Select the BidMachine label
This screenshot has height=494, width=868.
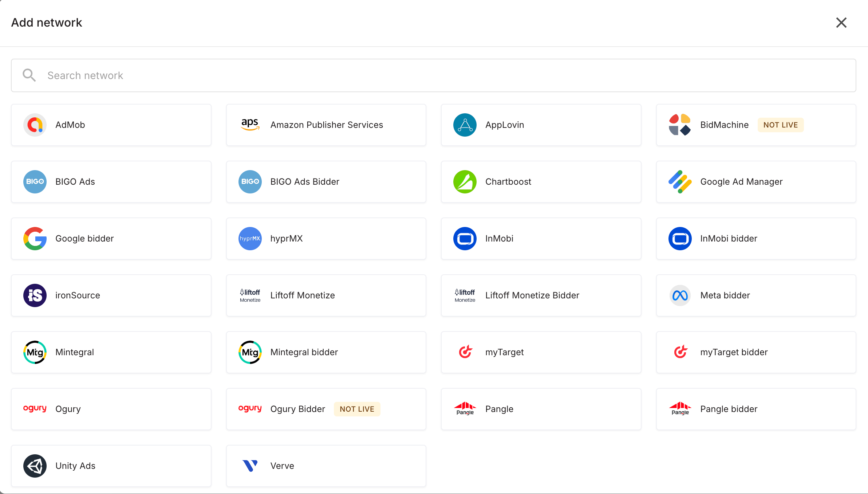coord(725,125)
